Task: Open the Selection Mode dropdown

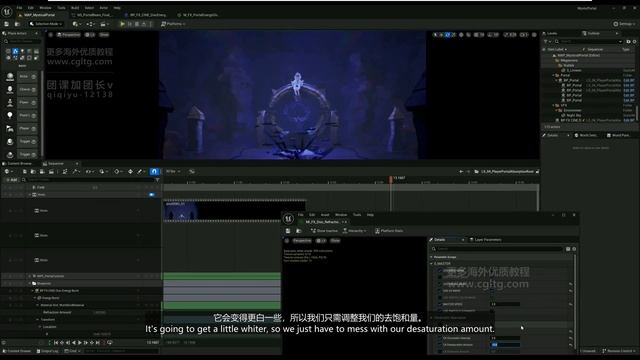Action: pos(46,24)
